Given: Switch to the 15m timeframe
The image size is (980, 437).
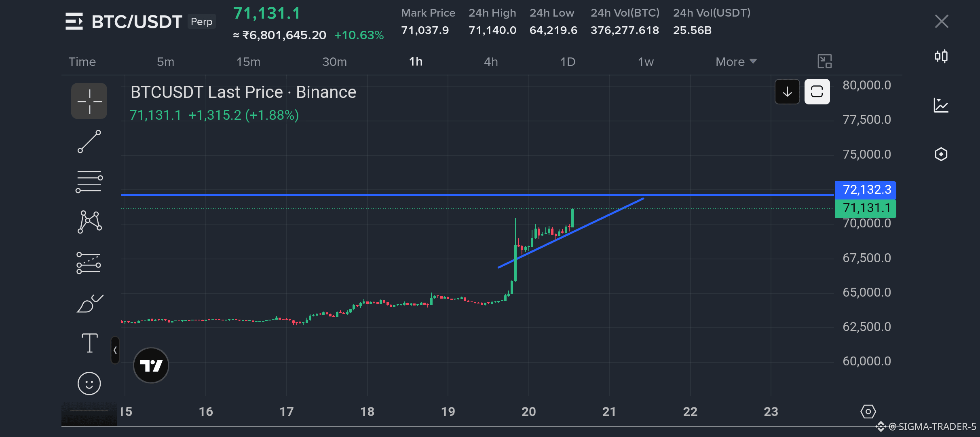Looking at the screenshot, I should click(248, 62).
